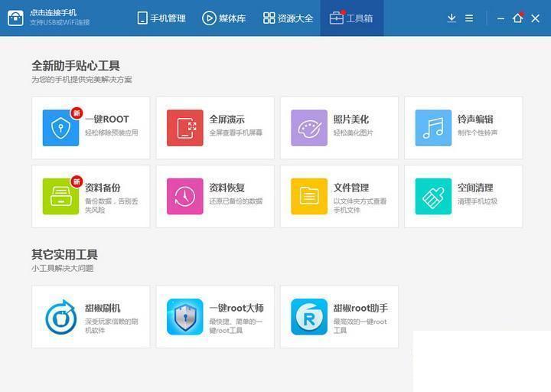Click the app logo in the header
Screen dimensions: 551x392
tap(15, 18)
